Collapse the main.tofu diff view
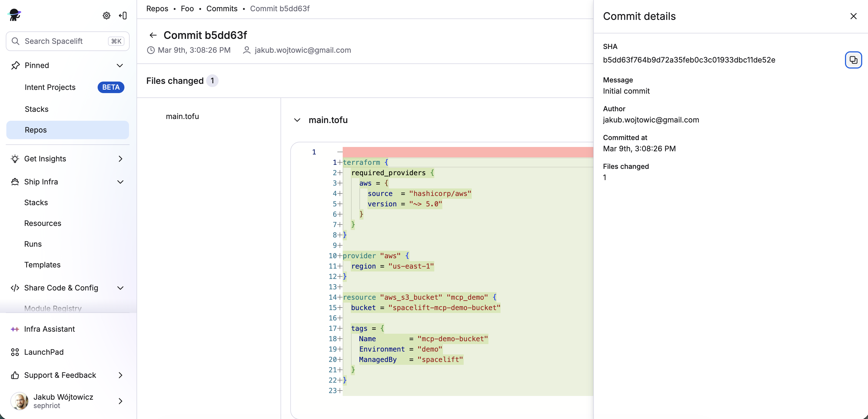 (297, 120)
